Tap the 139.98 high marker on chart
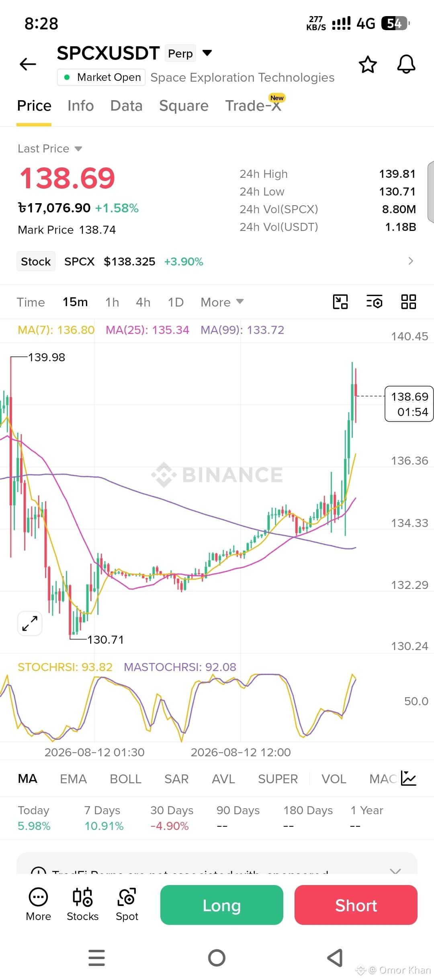Viewport: 434px width, 980px height. tap(47, 357)
